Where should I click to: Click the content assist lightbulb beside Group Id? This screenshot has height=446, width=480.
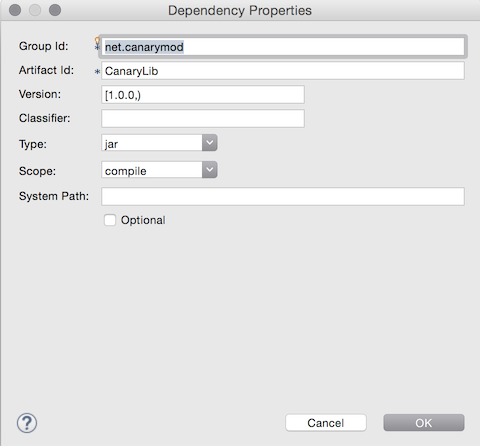click(97, 40)
